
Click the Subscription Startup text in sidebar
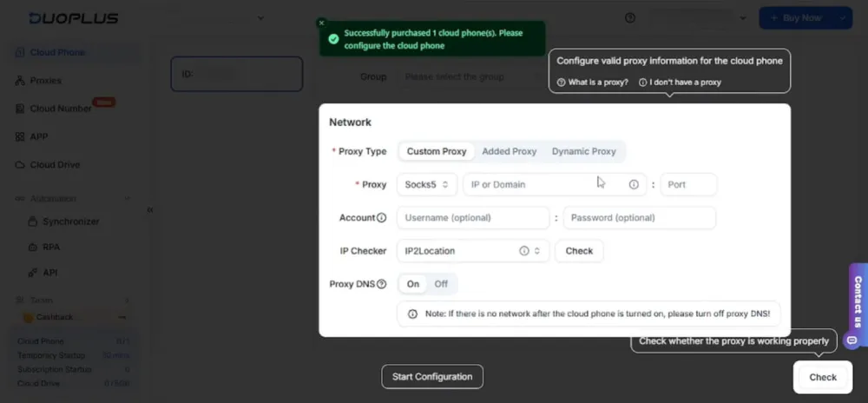[x=54, y=369]
